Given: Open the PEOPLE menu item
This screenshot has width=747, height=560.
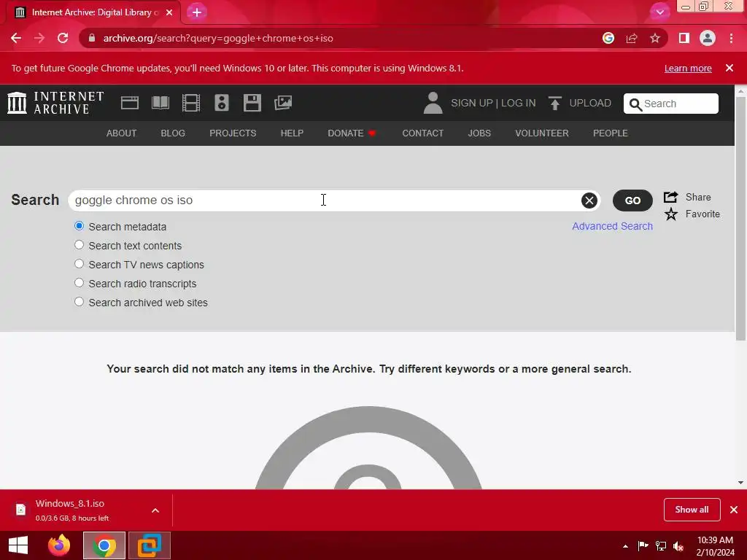Looking at the screenshot, I should pyautogui.click(x=611, y=133).
